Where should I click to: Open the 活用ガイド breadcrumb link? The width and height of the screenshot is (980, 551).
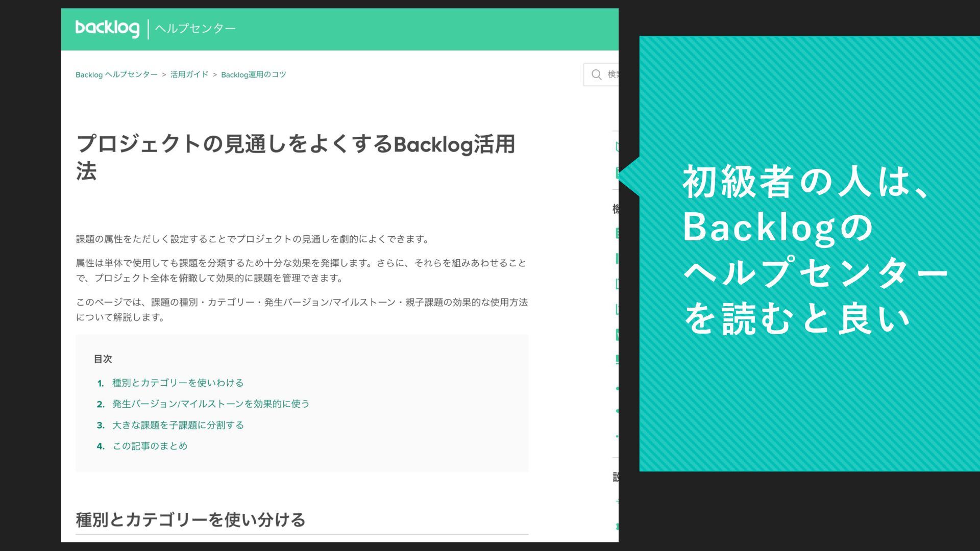click(x=189, y=74)
